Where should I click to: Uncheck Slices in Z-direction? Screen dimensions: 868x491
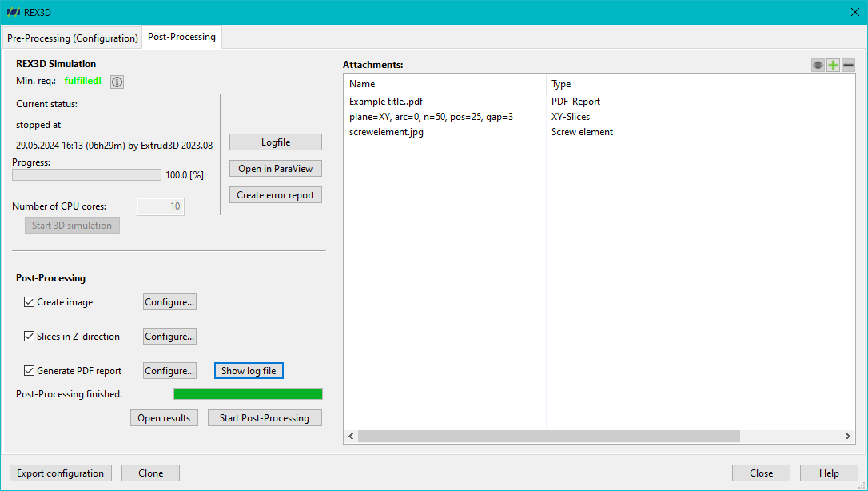click(30, 337)
